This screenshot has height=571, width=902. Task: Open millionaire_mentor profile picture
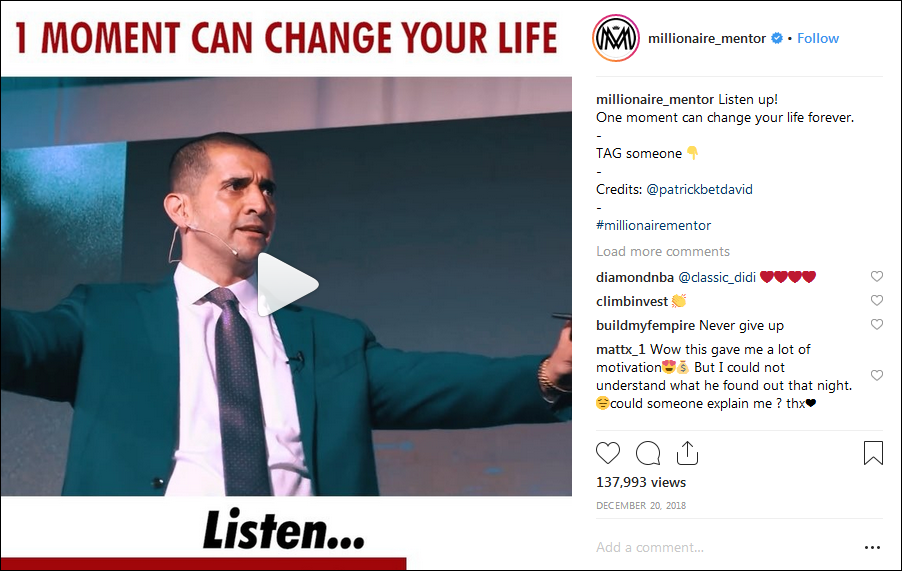616,39
